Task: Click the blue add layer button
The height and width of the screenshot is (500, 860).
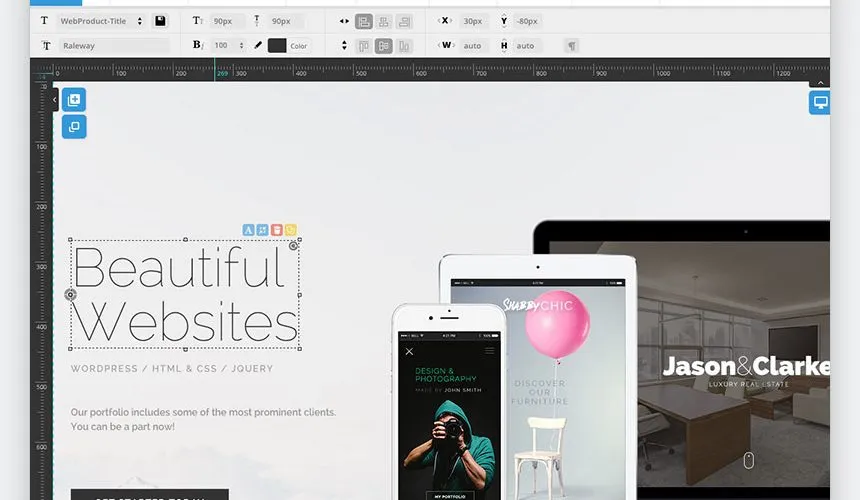Action: click(74, 100)
